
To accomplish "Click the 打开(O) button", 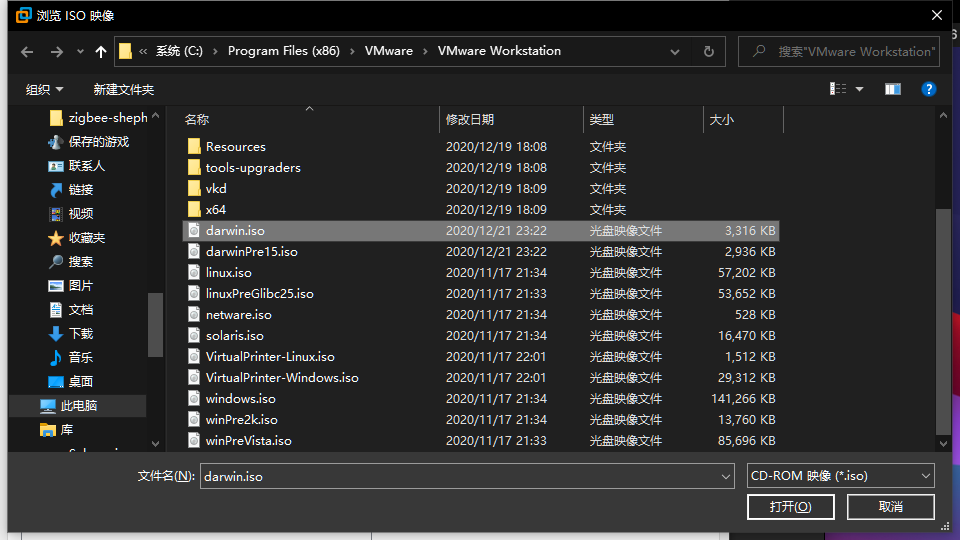I will (790, 507).
